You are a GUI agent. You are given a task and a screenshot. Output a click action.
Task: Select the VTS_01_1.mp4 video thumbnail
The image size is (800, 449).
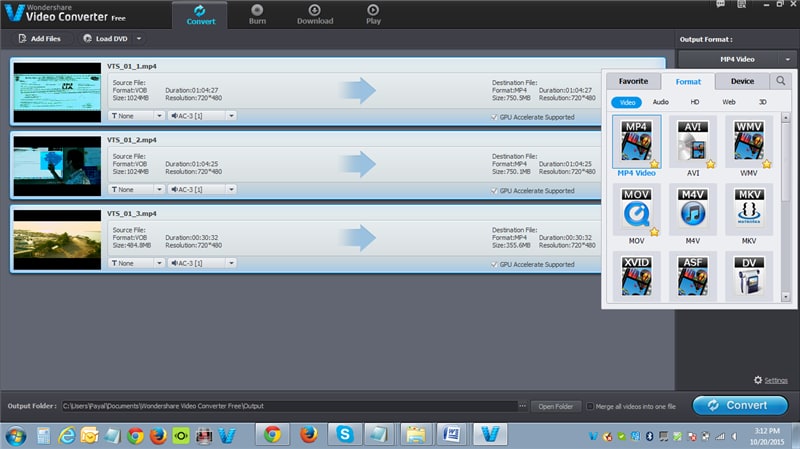pos(57,92)
